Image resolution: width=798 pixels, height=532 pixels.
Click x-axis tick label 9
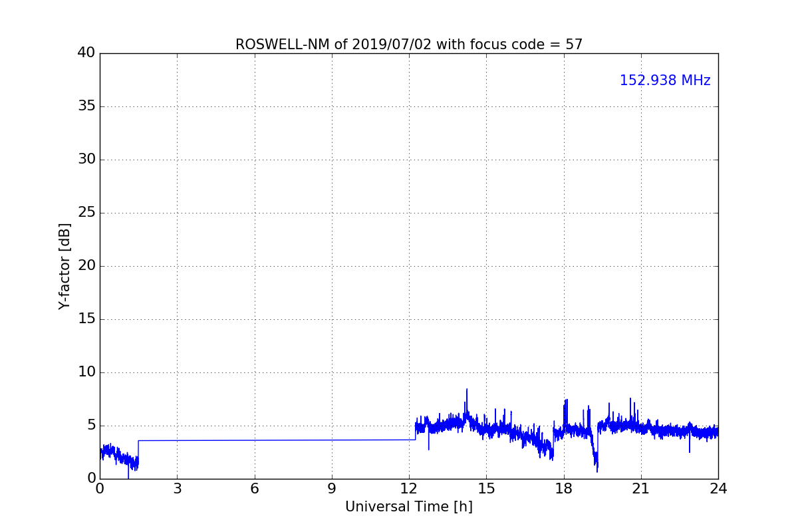(x=332, y=489)
